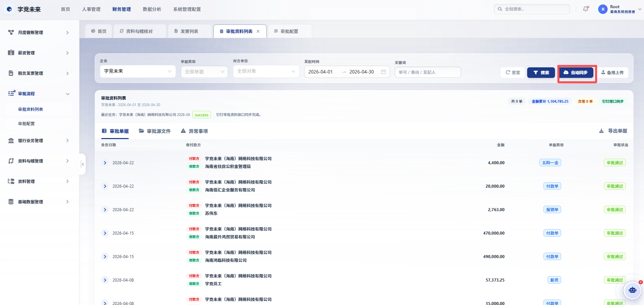Click the 搜索 button
The image size is (644, 305).
click(x=541, y=72)
